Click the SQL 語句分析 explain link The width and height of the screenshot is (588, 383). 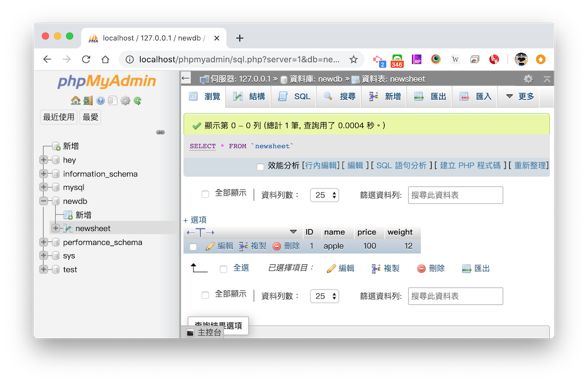[401, 166]
